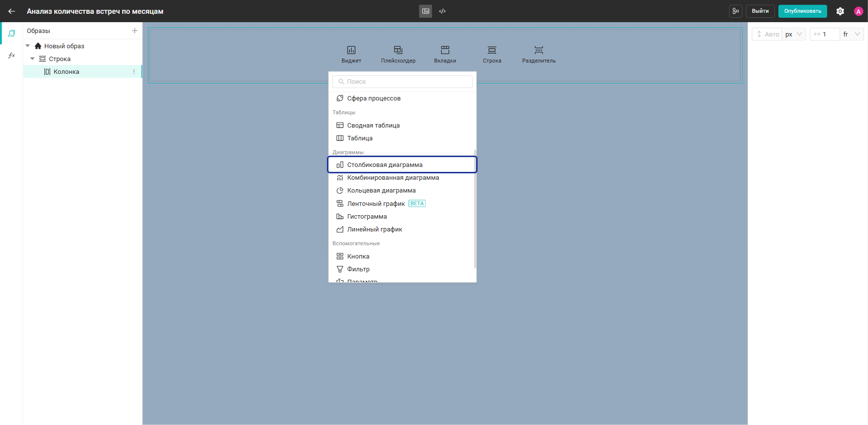Open the fx formulas sidebar icon

[x=11, y=55]
